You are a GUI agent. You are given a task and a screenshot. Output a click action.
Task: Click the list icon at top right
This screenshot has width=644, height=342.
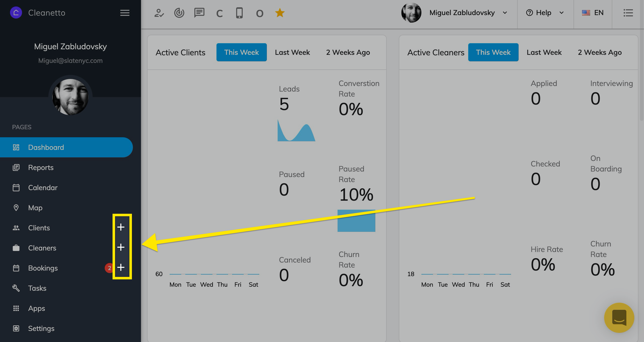(x=628, y=13)
